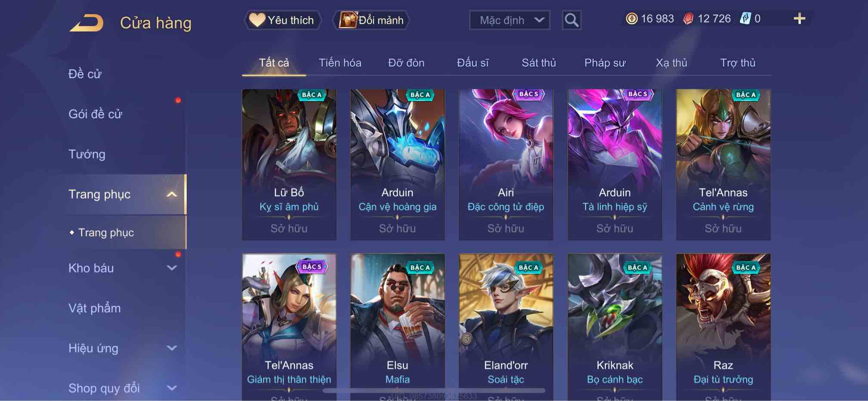The height and width of the screenshot is (401, 868).
Task: Click the plus icon to add currency
Action: pos(799,19)
